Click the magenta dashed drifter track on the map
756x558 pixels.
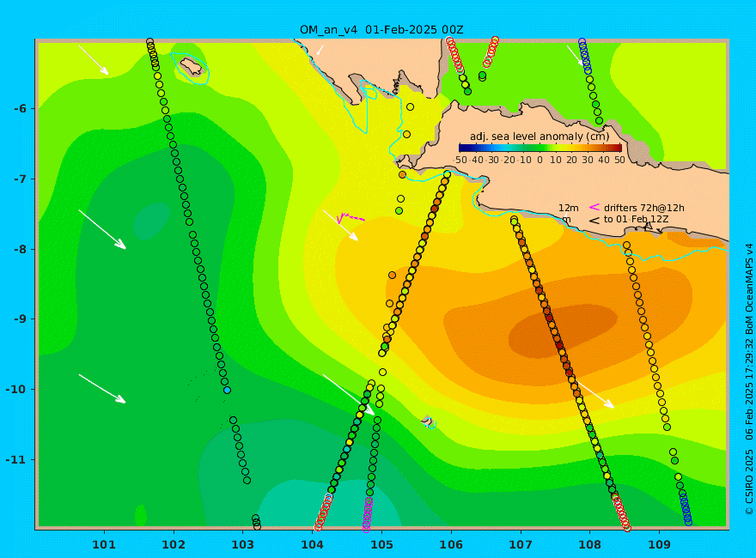[351, 218]
